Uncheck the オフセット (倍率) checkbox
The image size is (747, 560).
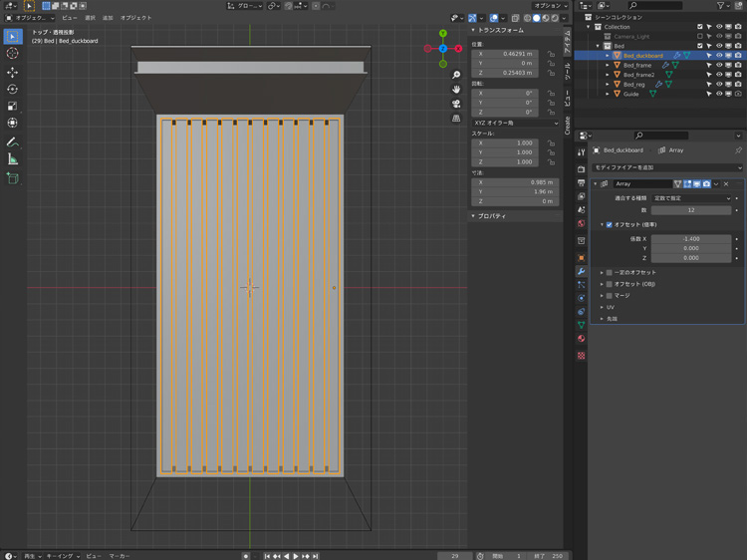tap(610, 224)
